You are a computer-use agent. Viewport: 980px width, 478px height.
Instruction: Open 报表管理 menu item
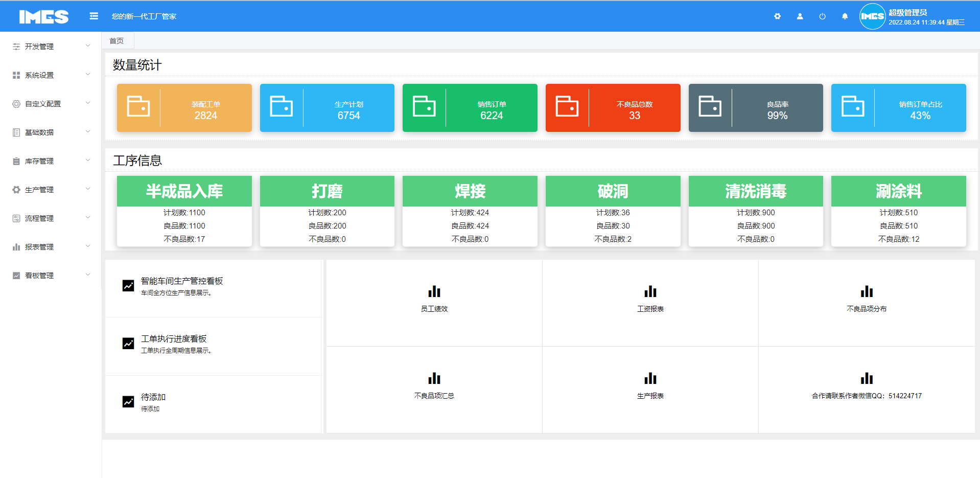51,247
